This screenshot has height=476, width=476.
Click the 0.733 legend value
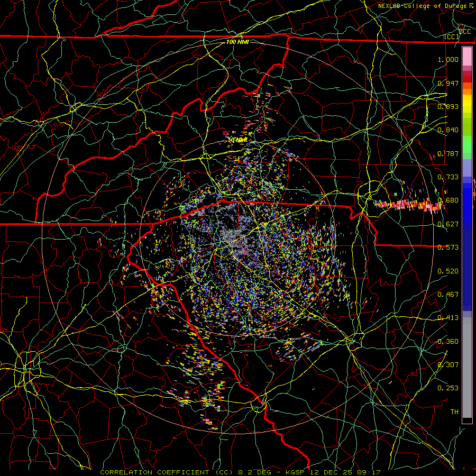pos(448,177)
